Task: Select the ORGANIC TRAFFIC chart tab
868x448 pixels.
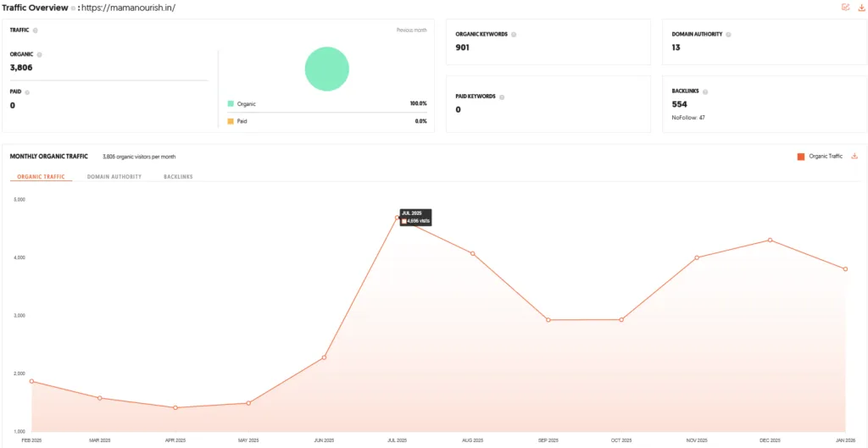Action: pos(41,177)
